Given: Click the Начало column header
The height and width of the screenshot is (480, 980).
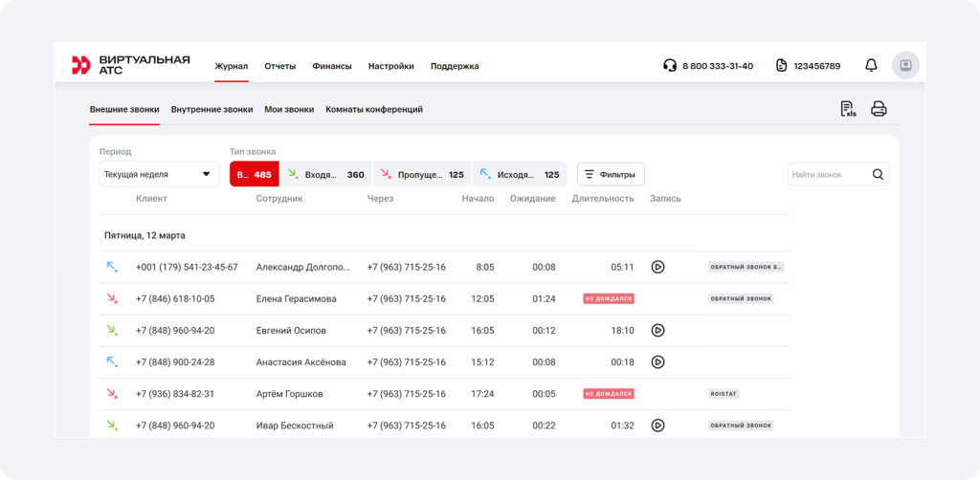Looking at the screenshot, I should (479, 199).
